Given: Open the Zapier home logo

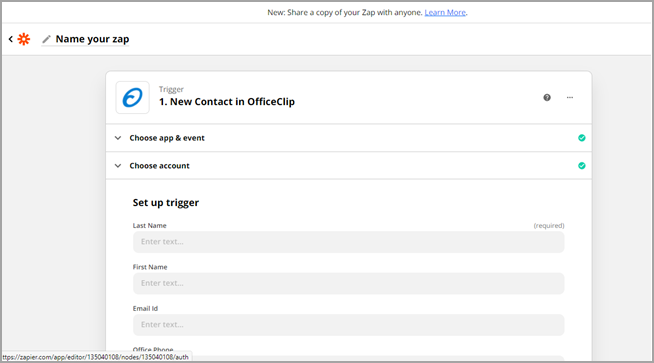Looking at the screenshot, I should click(x=24, y=39).
